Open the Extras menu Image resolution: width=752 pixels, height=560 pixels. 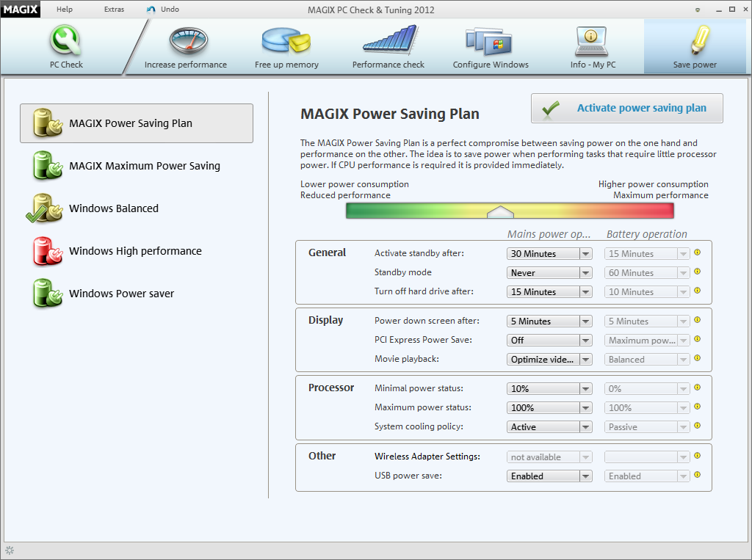coord(114,9)
